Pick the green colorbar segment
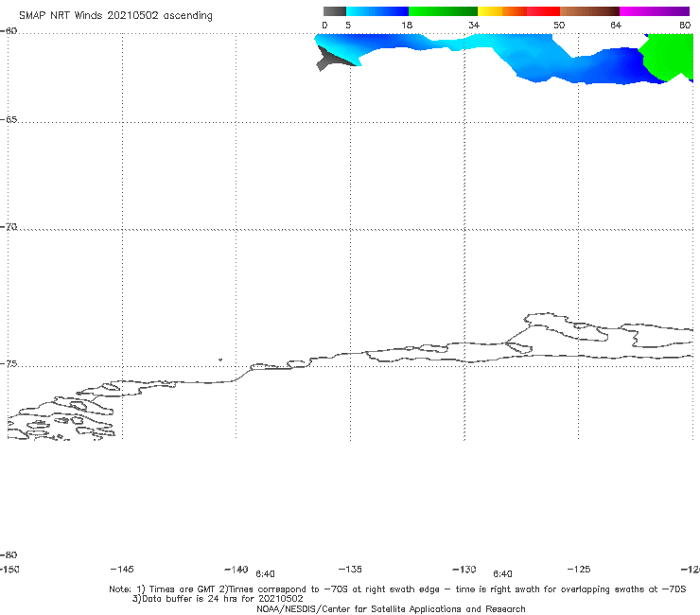Image resolution: width=700 pixels, height=615 pixels. 443,11
